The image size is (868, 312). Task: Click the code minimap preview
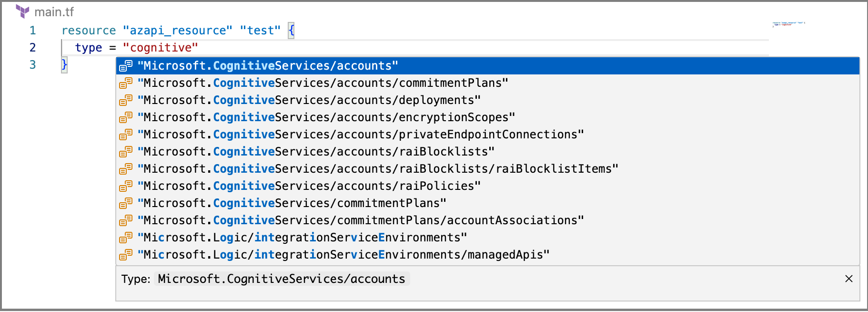tap(788, 24)
